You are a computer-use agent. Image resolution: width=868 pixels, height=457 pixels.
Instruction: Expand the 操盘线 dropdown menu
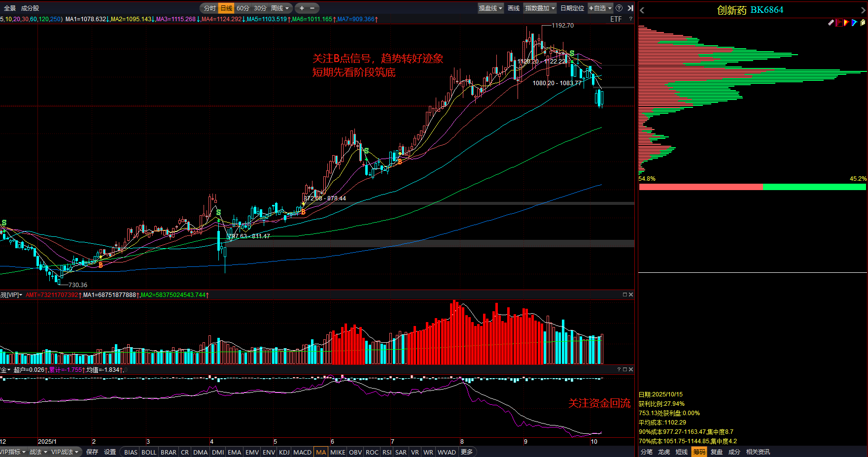coord(490,8)
